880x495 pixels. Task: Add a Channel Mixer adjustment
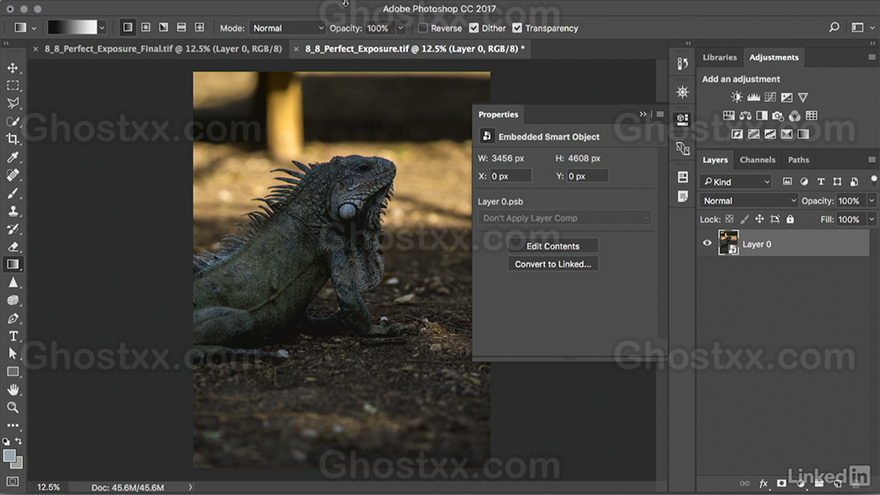coord(795,116)
